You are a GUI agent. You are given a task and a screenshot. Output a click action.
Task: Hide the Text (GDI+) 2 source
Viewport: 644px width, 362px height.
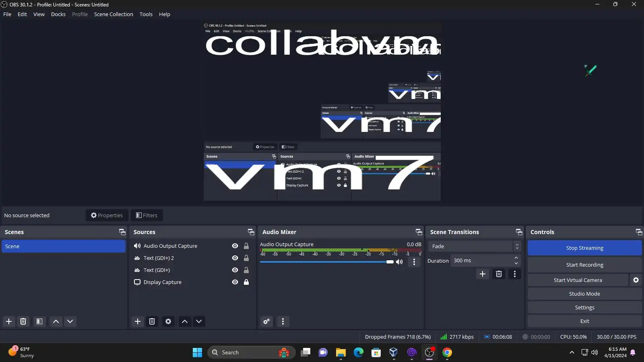(235, 258)
